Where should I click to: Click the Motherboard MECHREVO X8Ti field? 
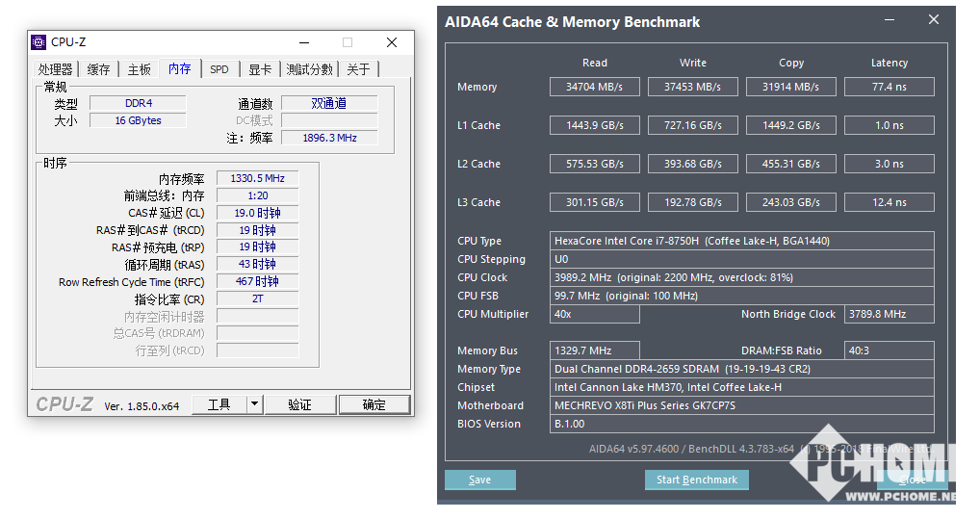[x=742, y=405]
